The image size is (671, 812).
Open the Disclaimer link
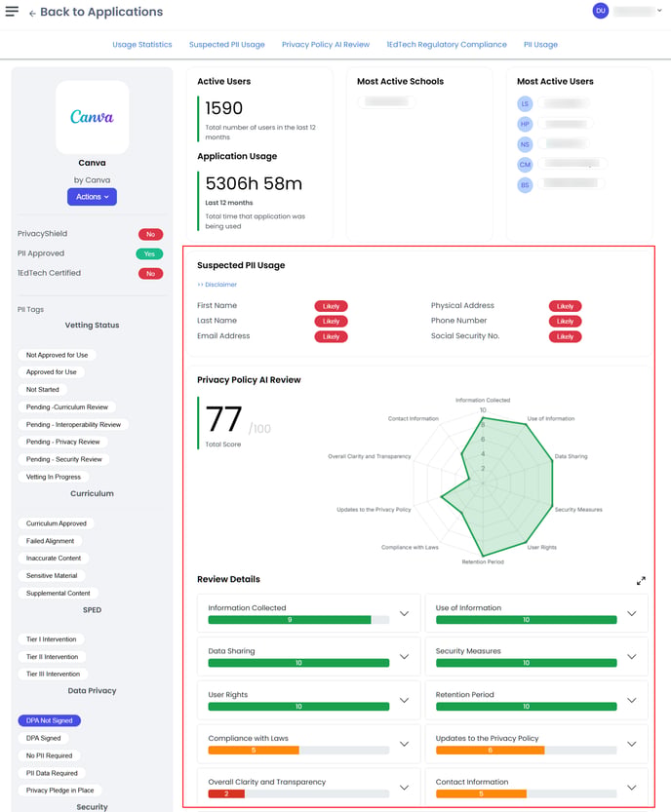tap(217, 285)
